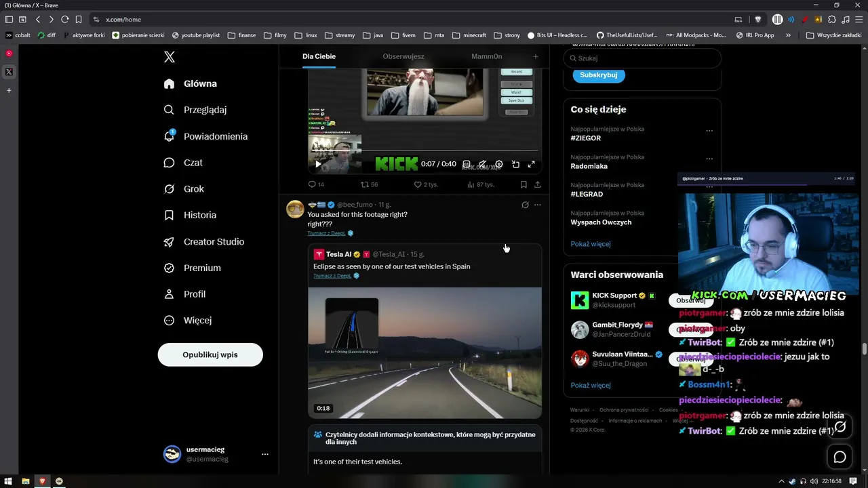This screenshot has height=488, width=868.
Task: Click the Profil person icon
Action: 170,294
